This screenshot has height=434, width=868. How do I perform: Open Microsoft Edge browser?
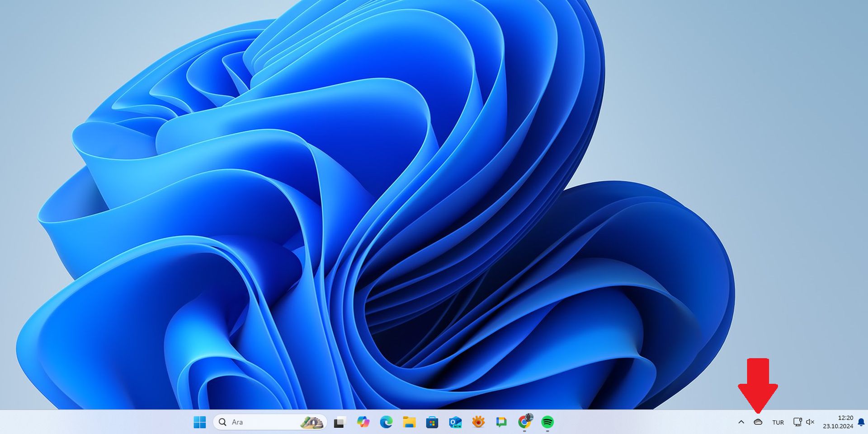386,422
